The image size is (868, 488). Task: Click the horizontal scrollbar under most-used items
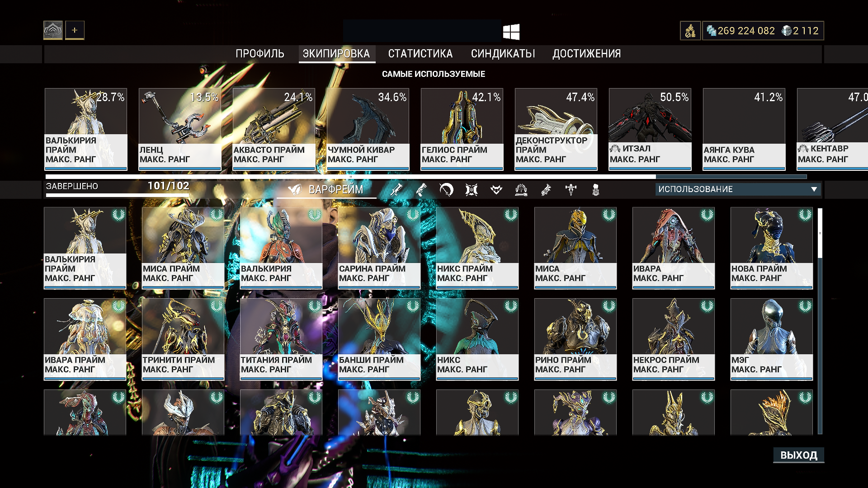point(350,177)
